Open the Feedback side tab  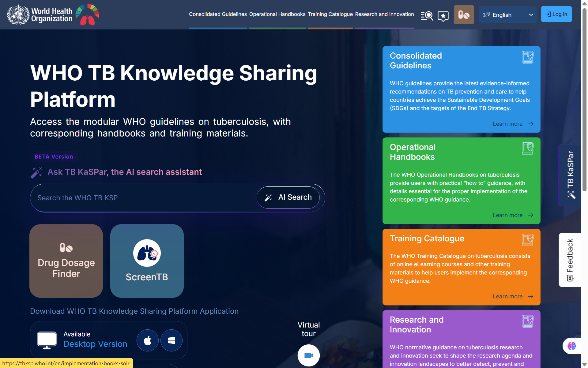point(570,260)
